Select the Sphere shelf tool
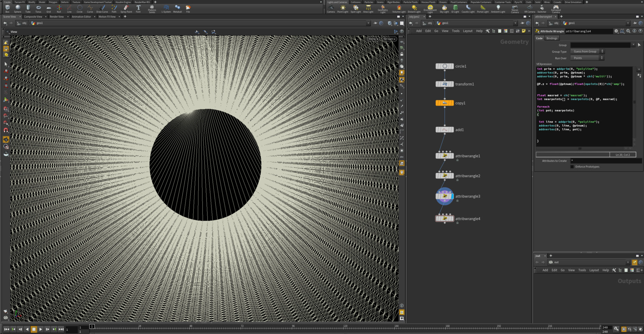644x334 pixels. [x=18, y=9]
